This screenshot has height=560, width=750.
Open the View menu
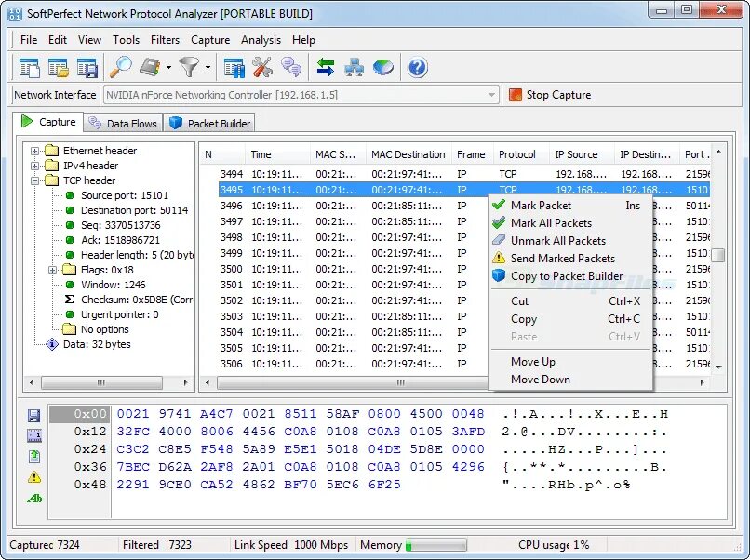[x=89, y=40]
